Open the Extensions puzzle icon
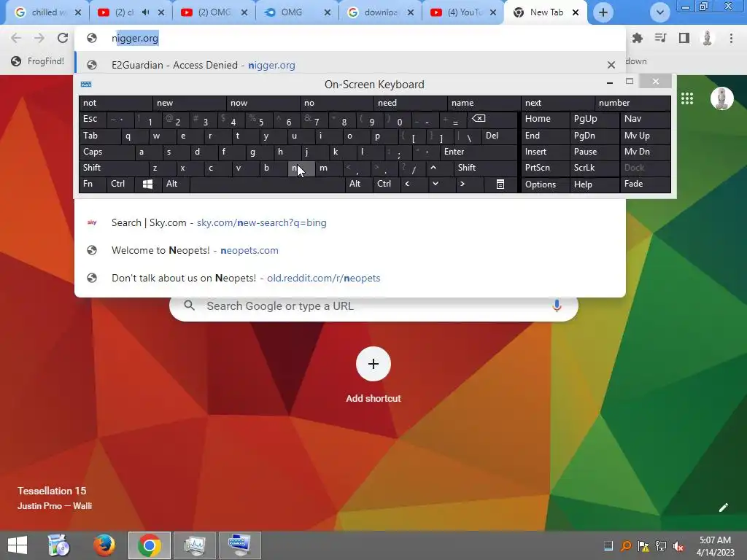 [x=638, y=38]
